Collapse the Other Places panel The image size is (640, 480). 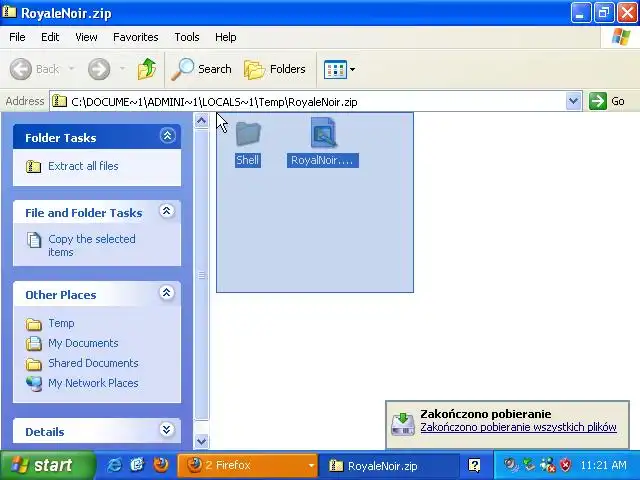[x=167, y=293]
